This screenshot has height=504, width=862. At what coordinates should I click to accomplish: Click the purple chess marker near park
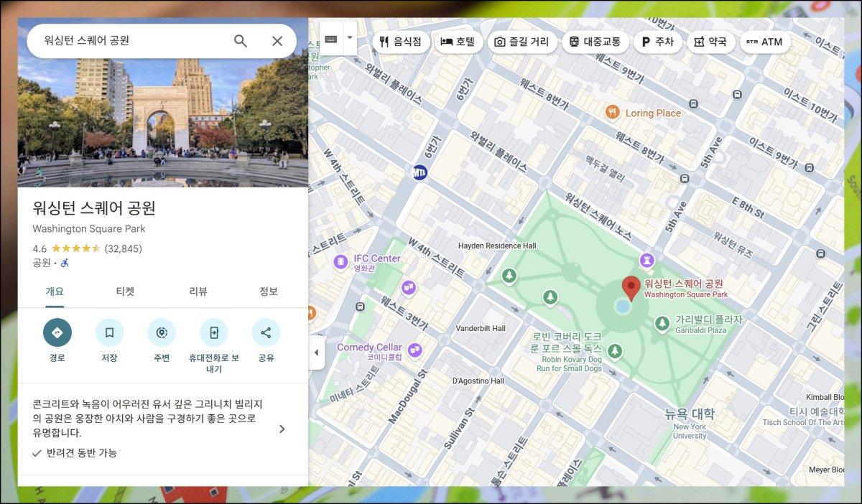[x=647, y=259]
